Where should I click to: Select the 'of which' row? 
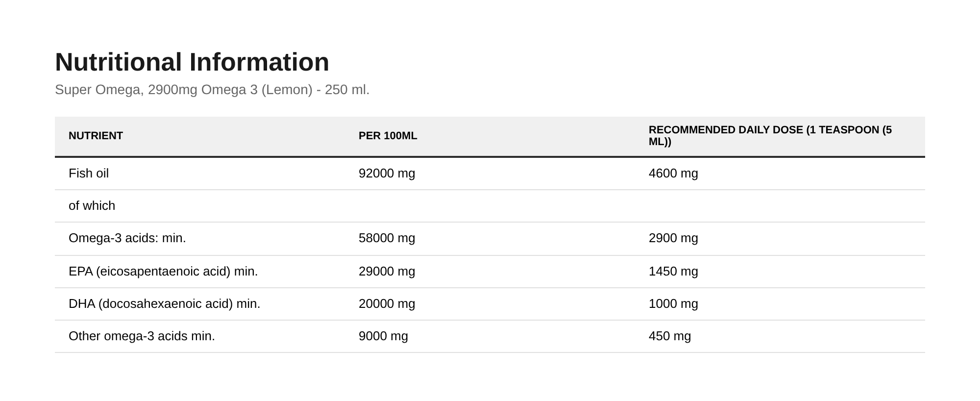(490, 206)
